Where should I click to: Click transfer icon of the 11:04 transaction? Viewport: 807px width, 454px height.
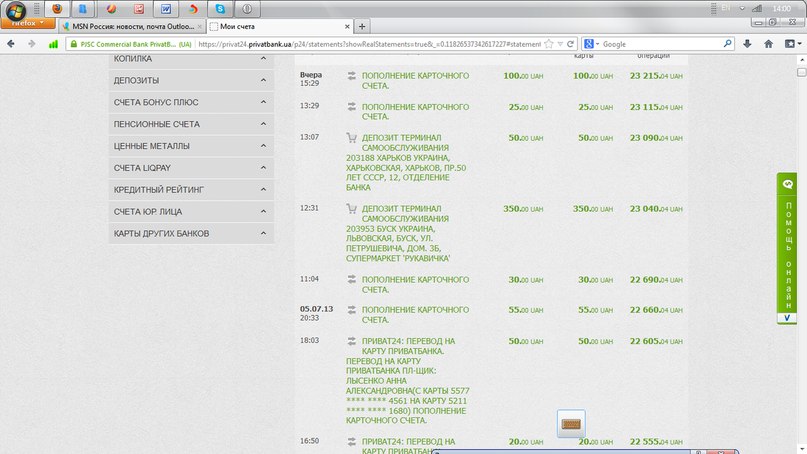point(352,279)
